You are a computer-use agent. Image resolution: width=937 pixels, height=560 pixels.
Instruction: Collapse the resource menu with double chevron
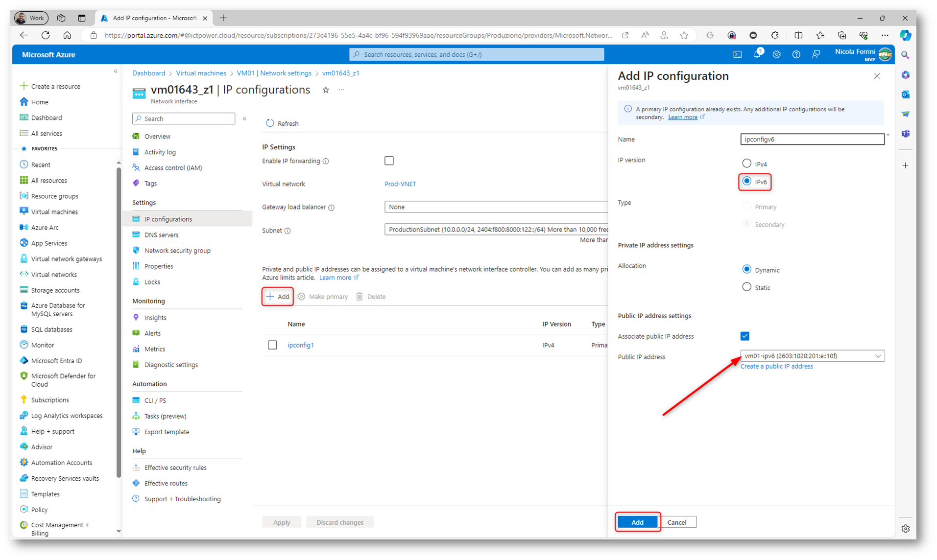(x=244, y=118)
